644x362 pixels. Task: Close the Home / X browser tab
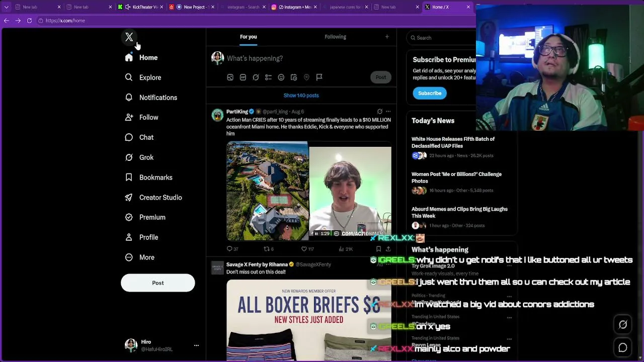(x=468, y=7)
